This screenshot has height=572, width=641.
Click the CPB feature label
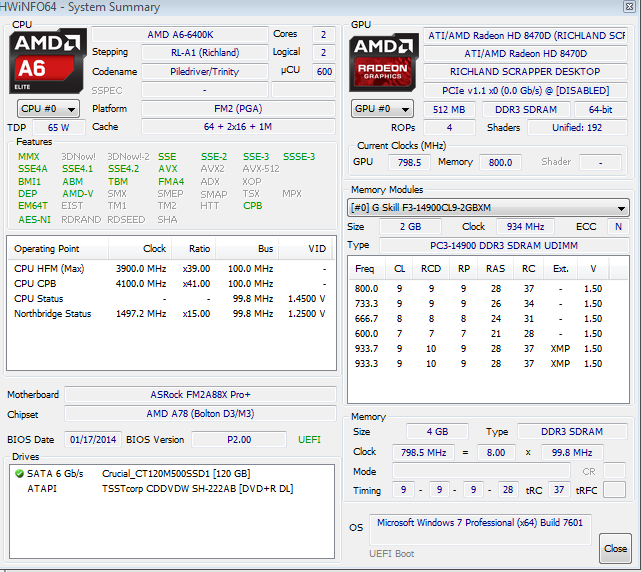click(253, 206)
